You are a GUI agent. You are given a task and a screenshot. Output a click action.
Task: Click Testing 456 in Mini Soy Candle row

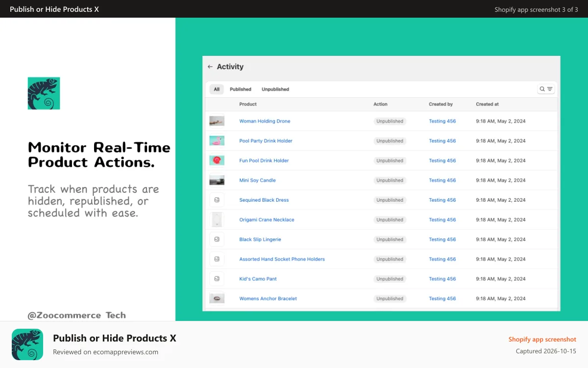[442, 180]
